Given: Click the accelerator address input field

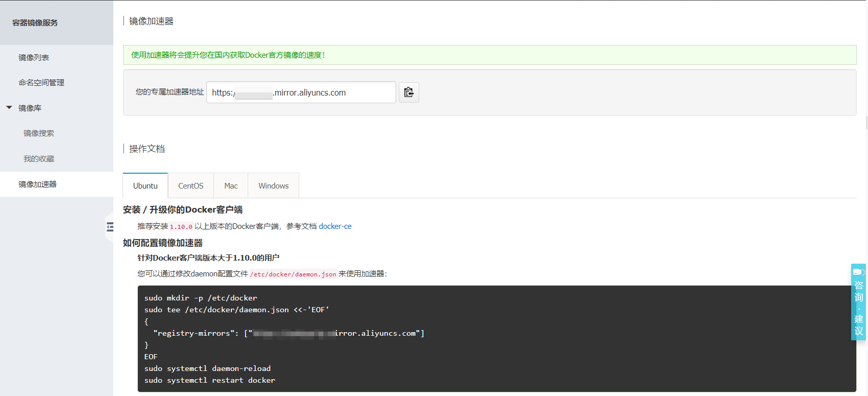Looking at the screenshot, I should click(x=301, y=92).
